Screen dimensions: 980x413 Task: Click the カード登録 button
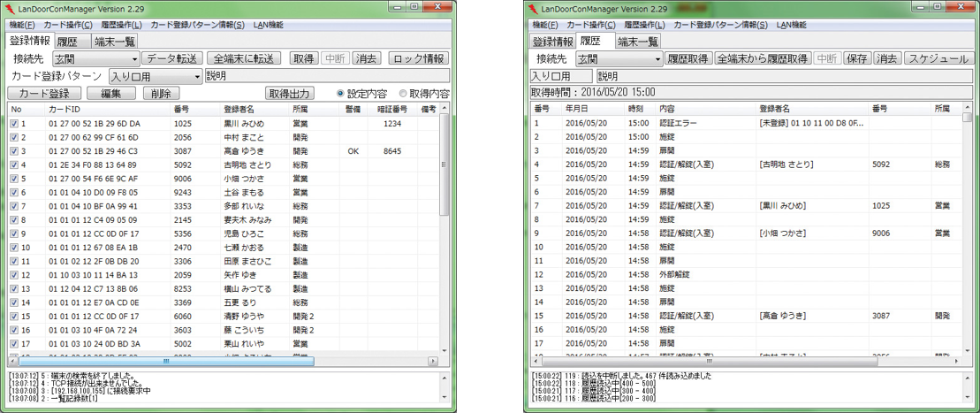click(x=44, y=94)
